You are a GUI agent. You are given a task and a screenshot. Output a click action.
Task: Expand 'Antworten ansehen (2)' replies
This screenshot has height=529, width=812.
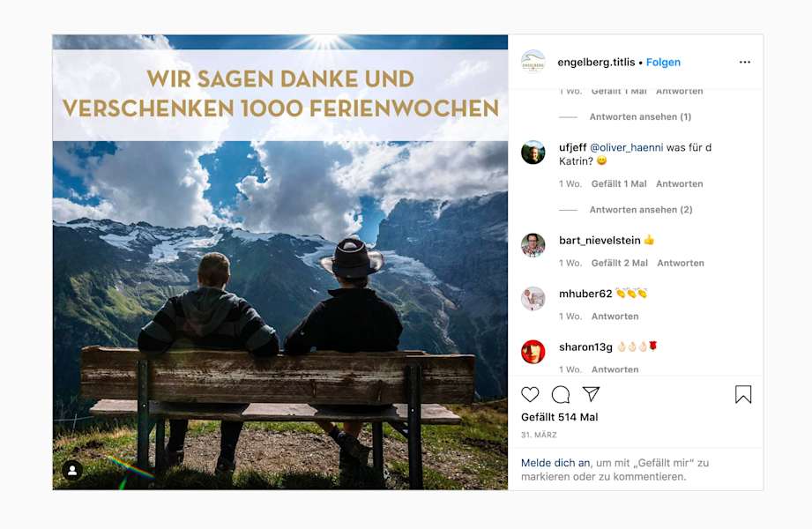click(641, 209)
